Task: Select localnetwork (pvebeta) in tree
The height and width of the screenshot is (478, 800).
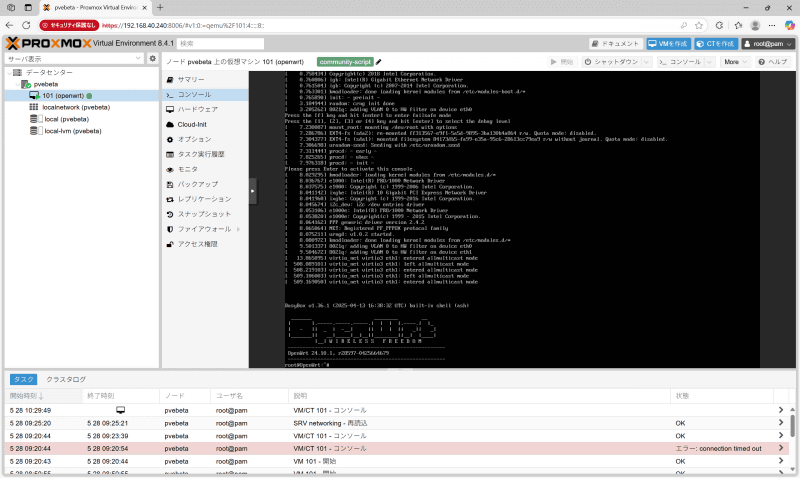Action: tap(76, 107)
